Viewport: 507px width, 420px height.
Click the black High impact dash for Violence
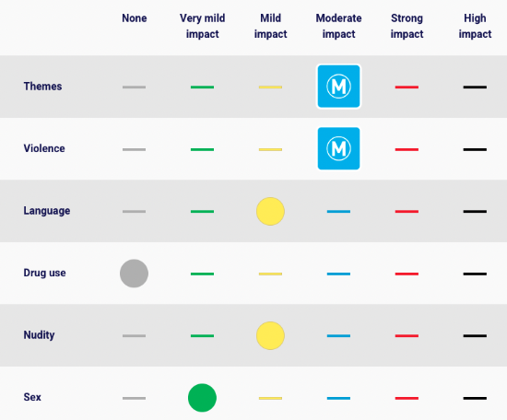(475, 149)
